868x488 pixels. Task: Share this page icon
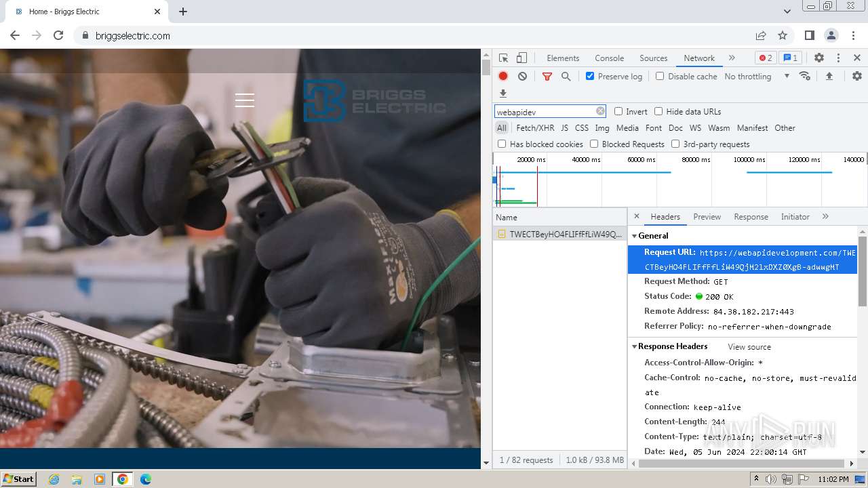tap(761, 35)
